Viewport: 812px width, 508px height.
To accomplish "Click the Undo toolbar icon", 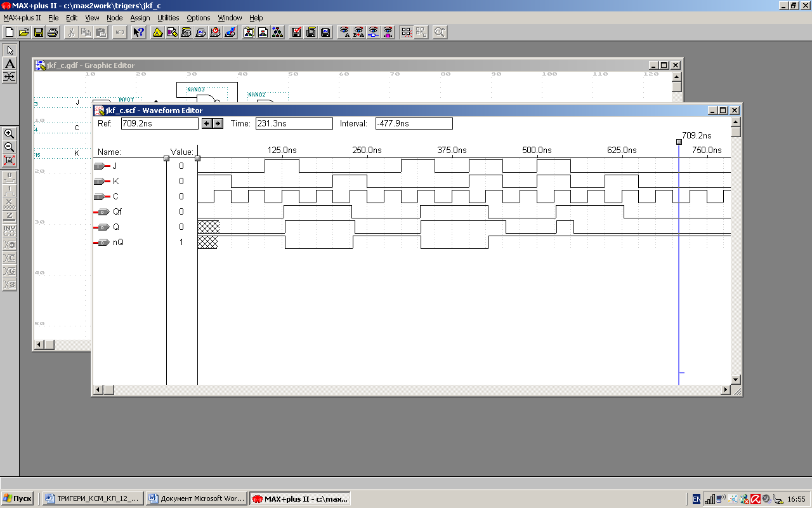I will (x=119, y=32).
